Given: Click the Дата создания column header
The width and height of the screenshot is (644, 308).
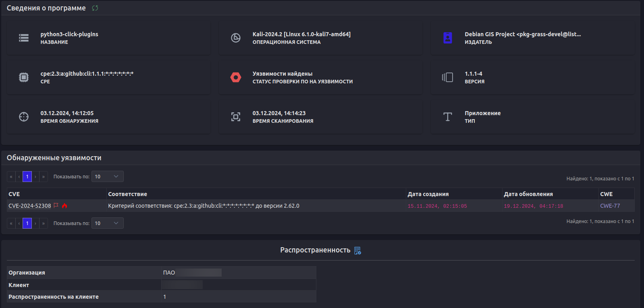Looking at the screenshot, I should click(x=428, y=194).
